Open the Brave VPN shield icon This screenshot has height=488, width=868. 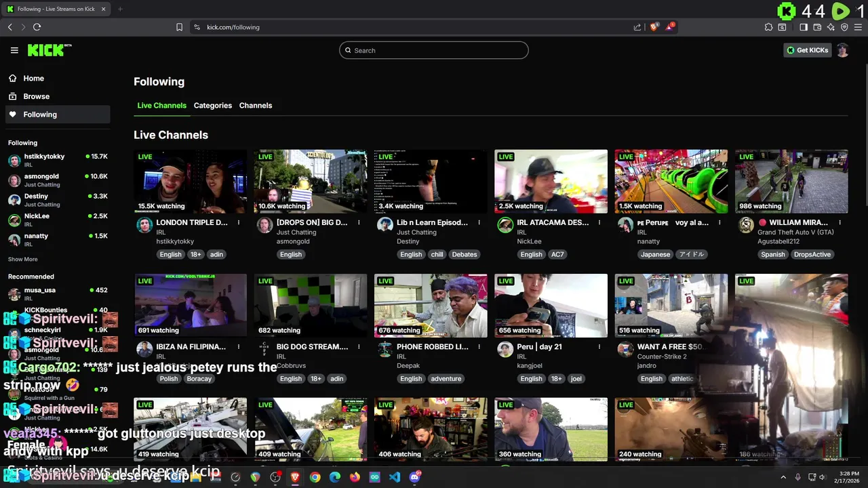844,27
